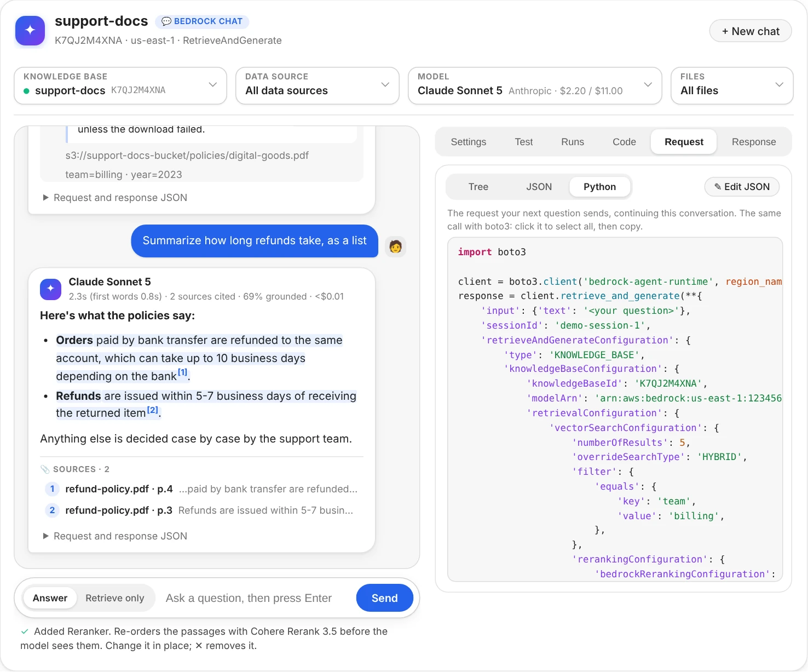The image size is (808, 672).
Task: Click the green checkmark beside 'Added Reranker'
Action: coord(25,631)
